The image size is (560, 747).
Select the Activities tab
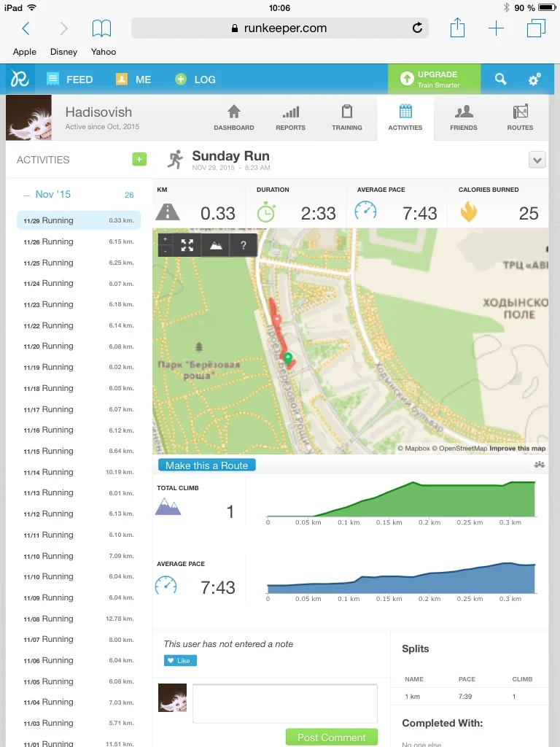coord(405,117)
